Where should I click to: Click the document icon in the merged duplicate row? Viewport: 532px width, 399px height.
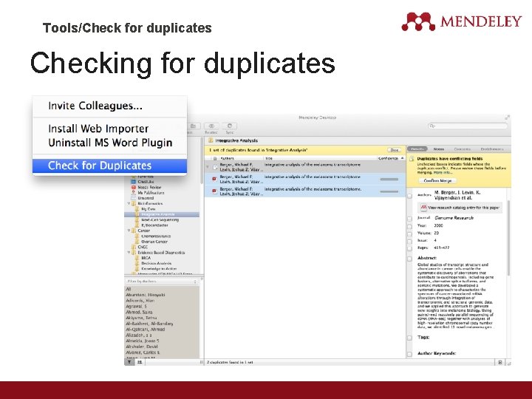coord(215,166)
